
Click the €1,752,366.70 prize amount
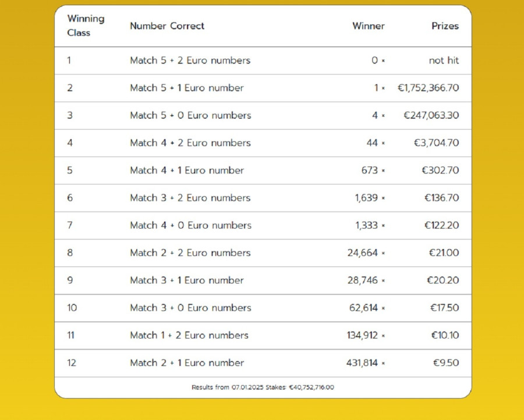pyautogui.click(x=428, y=88)
